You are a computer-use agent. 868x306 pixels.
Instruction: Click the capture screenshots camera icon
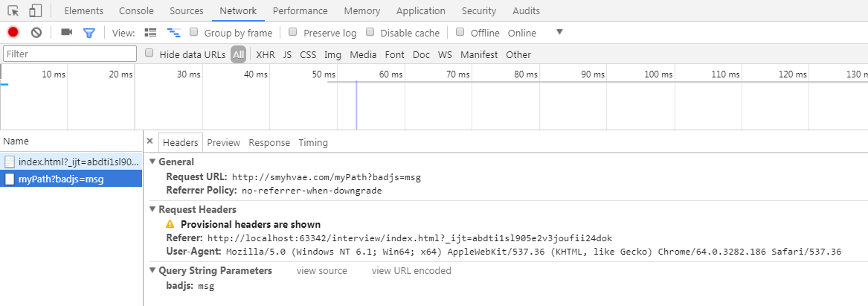coord(66,33)
